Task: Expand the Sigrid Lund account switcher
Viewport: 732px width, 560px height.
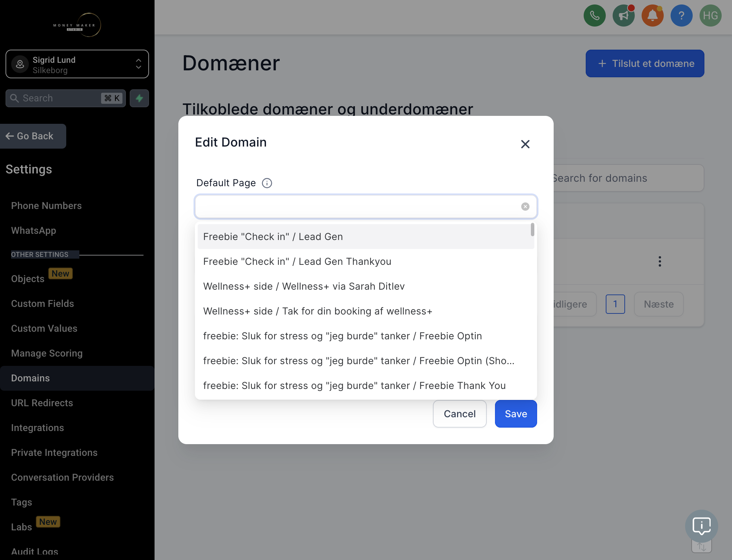Action: click(77, 64)
